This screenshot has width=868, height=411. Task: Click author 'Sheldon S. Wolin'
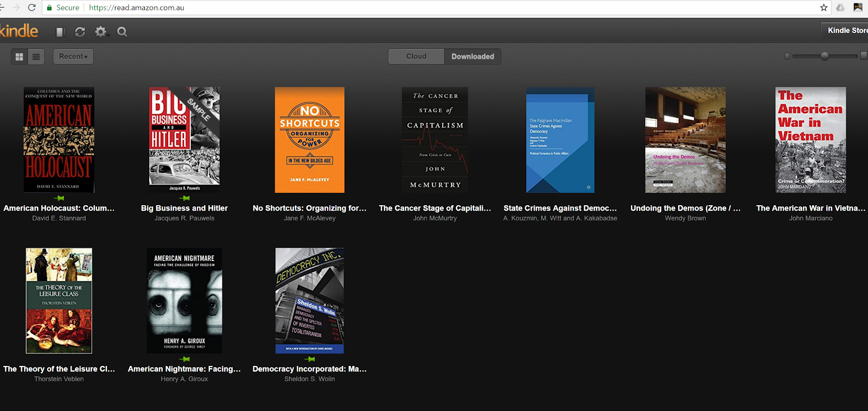[310, 379]
